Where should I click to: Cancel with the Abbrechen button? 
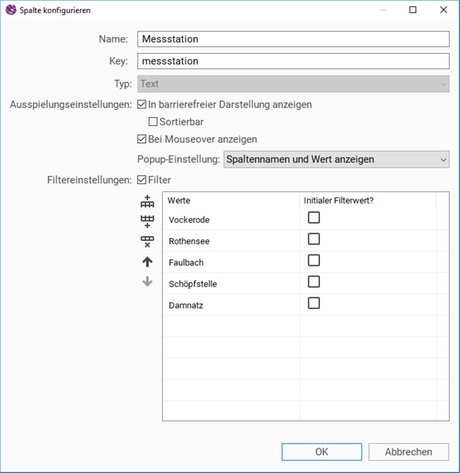pyautogui.click(x=409, y=452)
